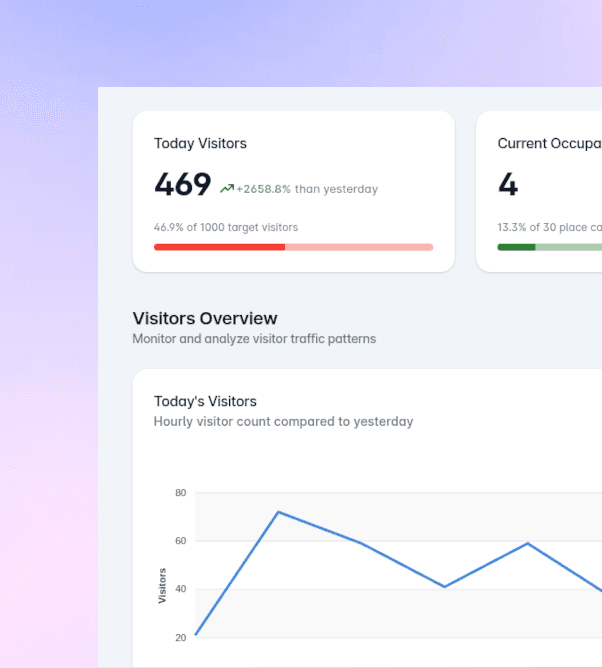Click the 80 label on the y-axis

pos(181,493)
